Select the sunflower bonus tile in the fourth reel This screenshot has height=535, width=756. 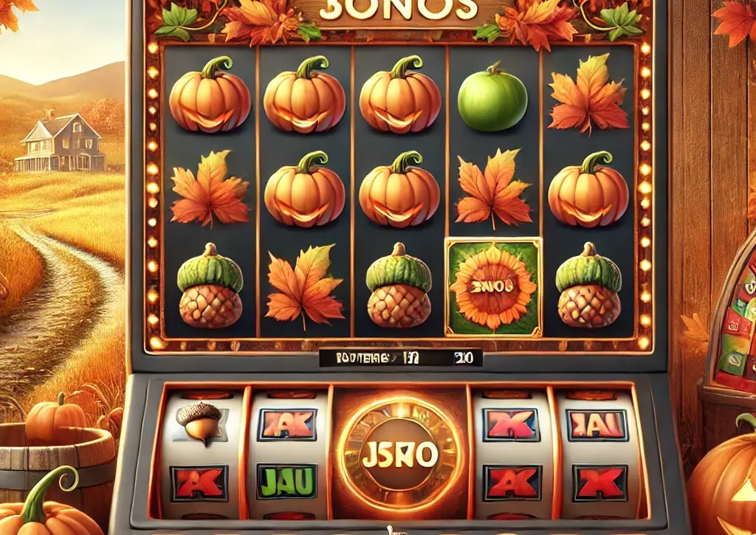pyautogui.click(x=493, y=287)
